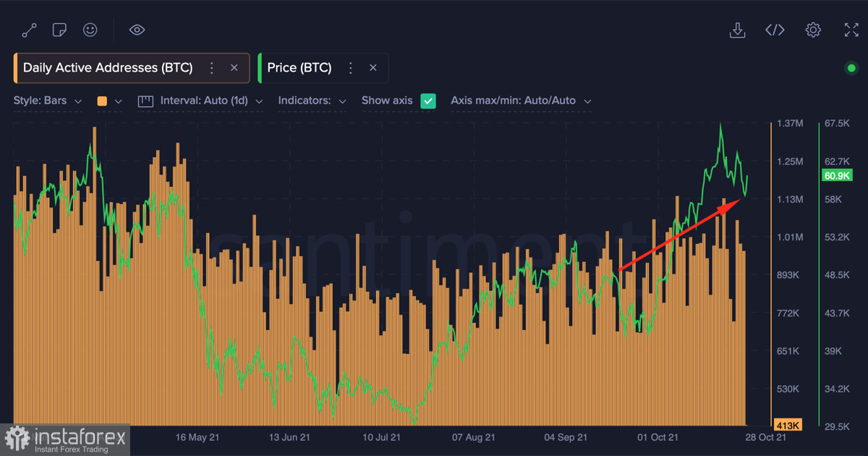868x456 pixels.
Task: Remove the Price (BTC) metric
Action: pos(373,68)
